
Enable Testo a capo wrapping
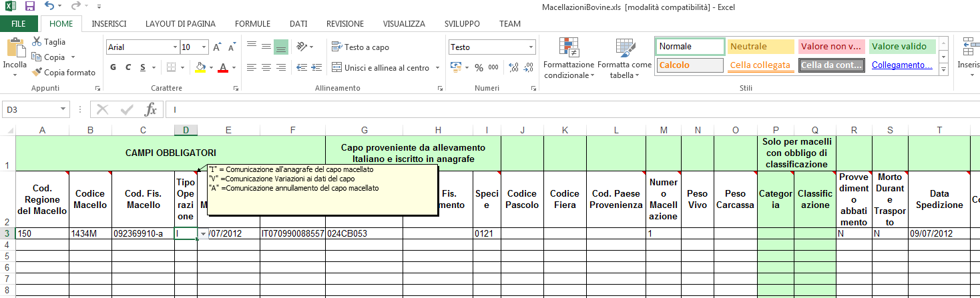[x=360, y=47]
